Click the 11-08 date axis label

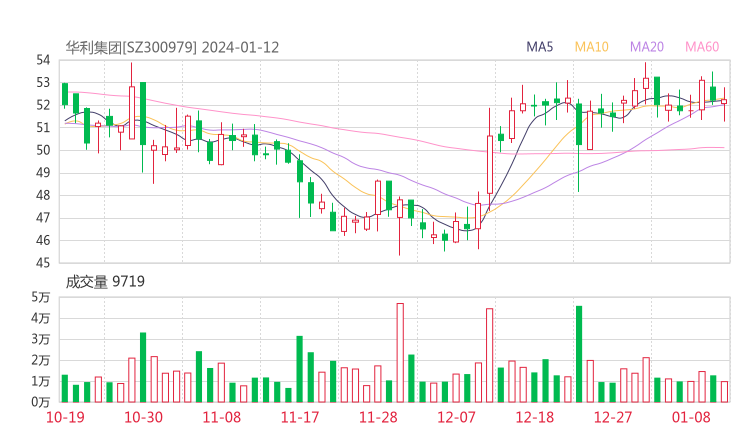222,417
